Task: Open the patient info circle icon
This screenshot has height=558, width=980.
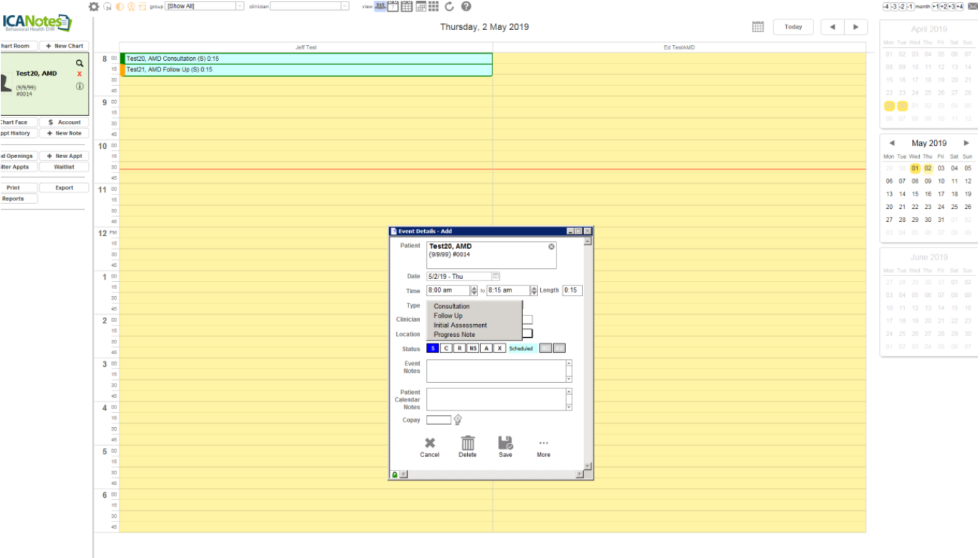Action: pos(79,87)
